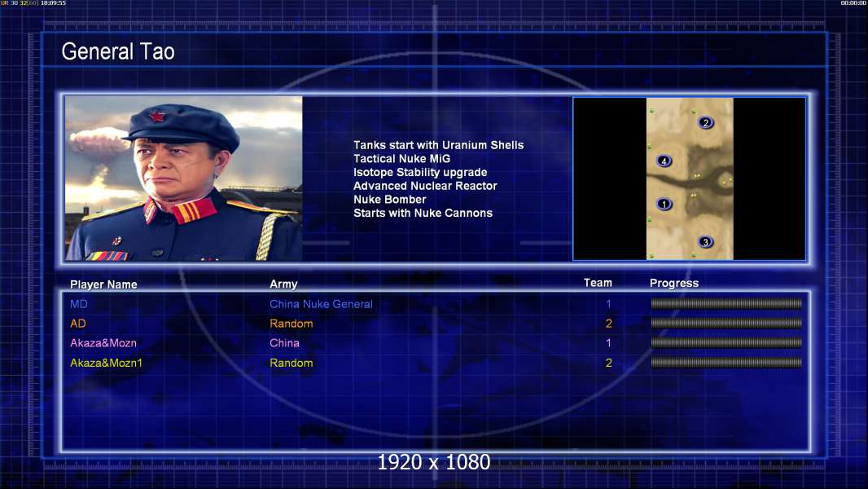
Task: Click the Akaza&Mozn1 player entry
Action: (x=107, y=363)
